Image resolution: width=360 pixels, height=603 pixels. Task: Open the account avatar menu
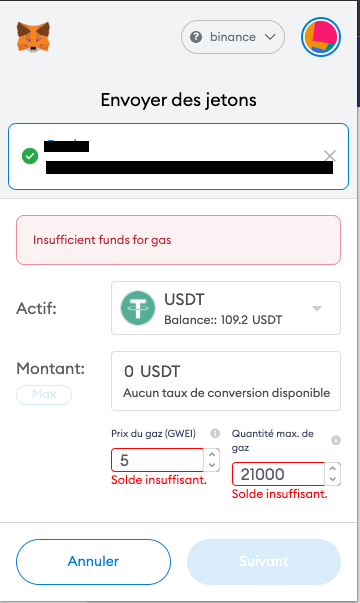(x=321, y=37)
